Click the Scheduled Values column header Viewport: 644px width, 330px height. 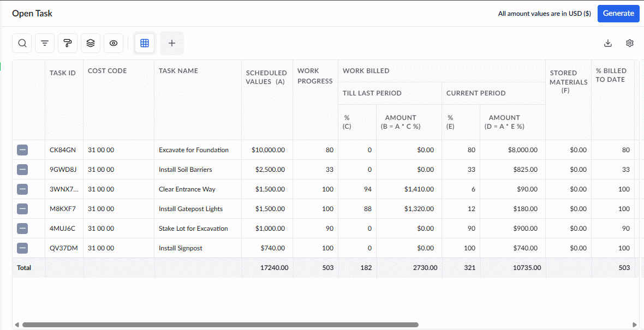tap(266, 77)
